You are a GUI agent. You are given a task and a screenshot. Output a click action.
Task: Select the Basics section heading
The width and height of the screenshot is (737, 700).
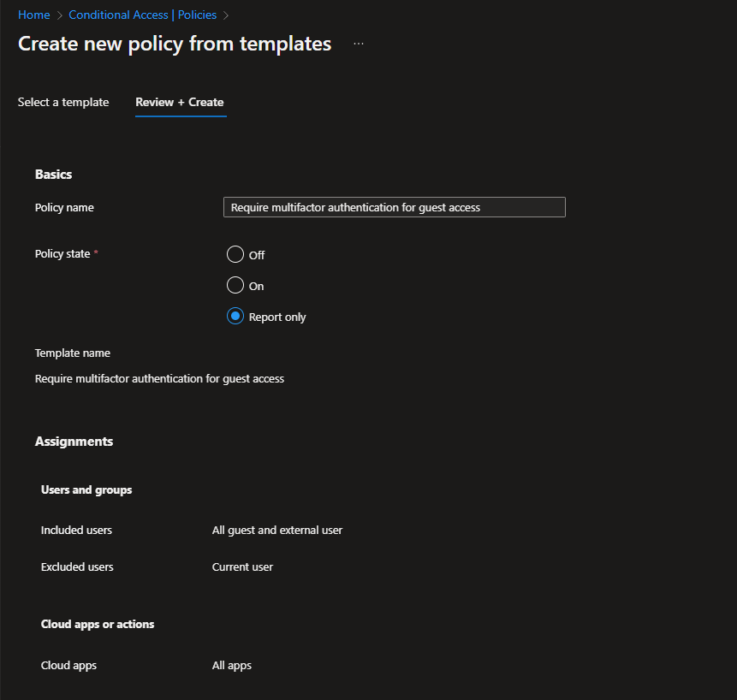pos(53,175)
